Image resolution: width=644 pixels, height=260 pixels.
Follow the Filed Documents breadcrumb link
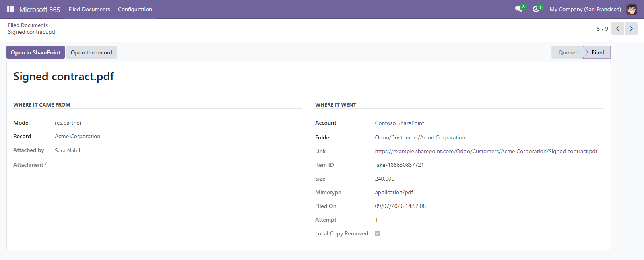[x=28, y=25]
